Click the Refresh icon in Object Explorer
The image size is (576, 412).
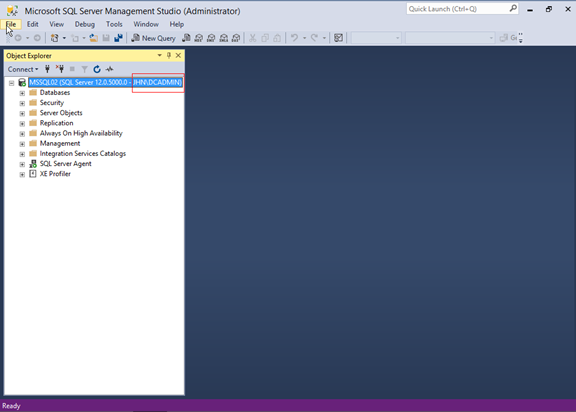pyautogui.click(x=97, y=69)
